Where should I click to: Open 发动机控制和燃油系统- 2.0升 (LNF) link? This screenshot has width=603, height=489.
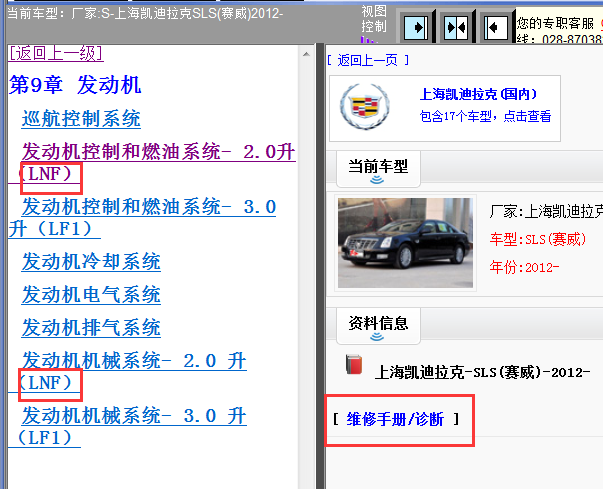[x=152, y=163]
